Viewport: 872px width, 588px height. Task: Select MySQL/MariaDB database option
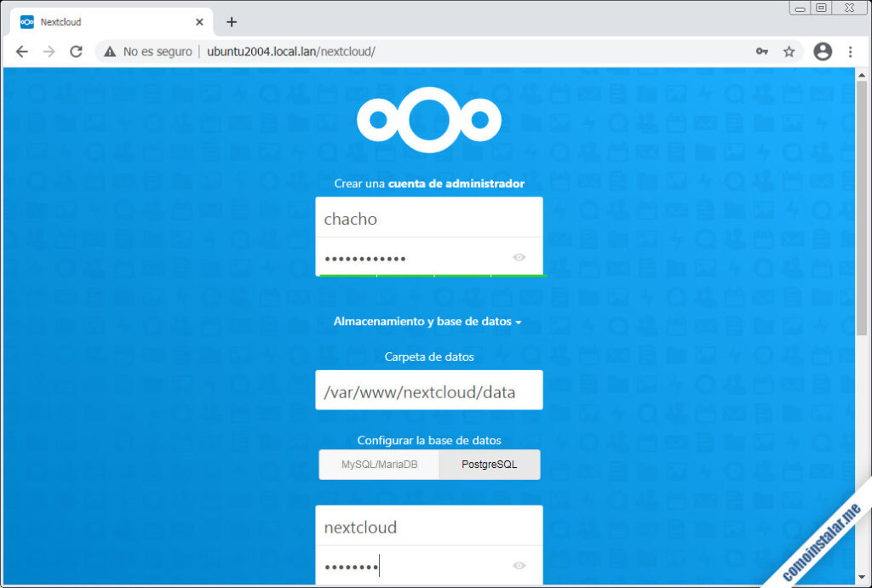coord(379,465)
